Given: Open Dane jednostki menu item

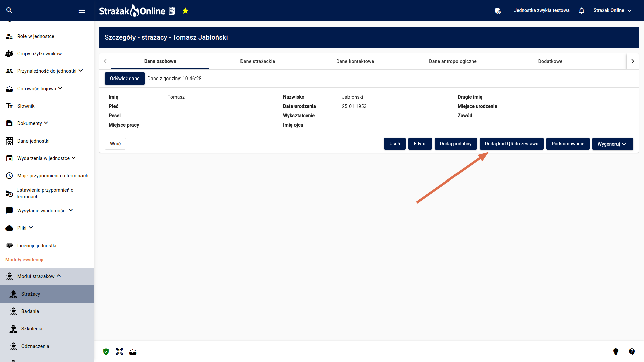Looking at the screenshot, I should pyautogui.click(x=47, y=141).
